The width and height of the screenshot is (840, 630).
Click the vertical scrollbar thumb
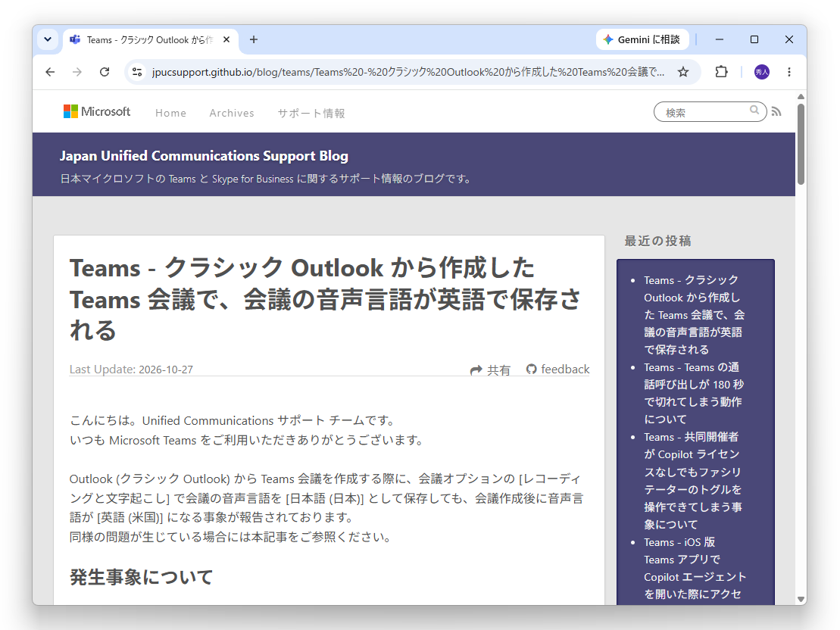tap(801, 144)
